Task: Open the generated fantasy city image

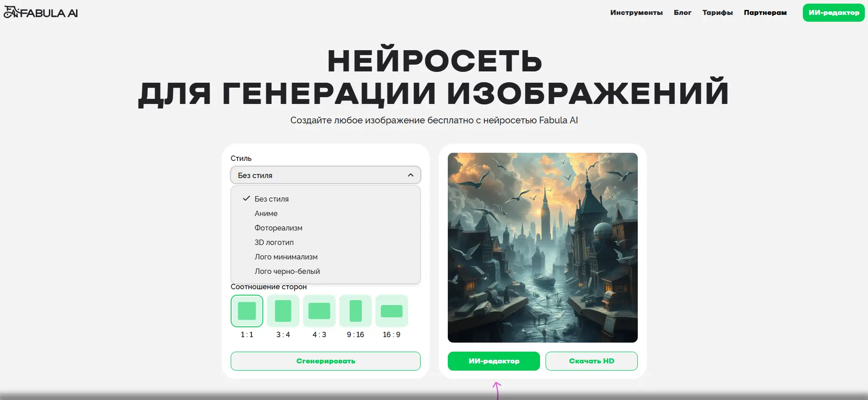Action: pos(543,248)
